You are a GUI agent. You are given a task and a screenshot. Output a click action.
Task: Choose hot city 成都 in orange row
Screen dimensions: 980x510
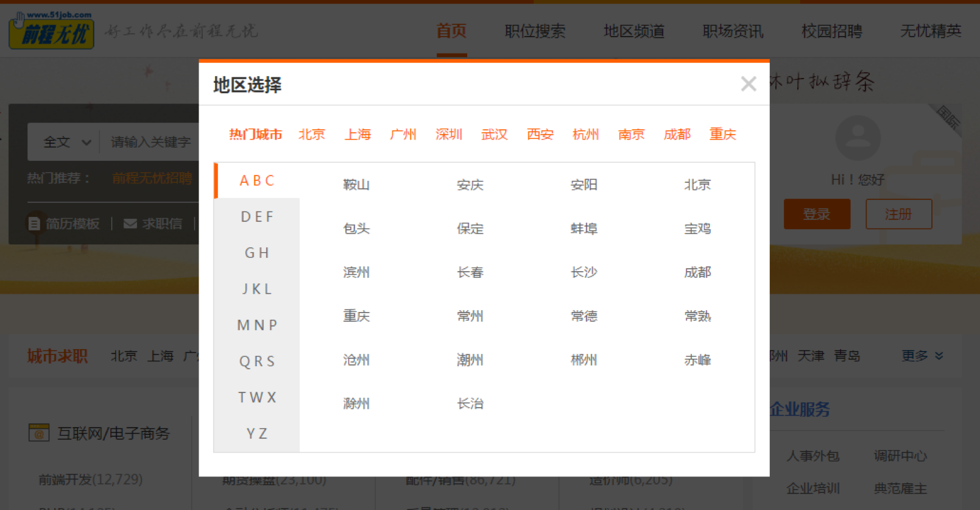tap(677, 134)
